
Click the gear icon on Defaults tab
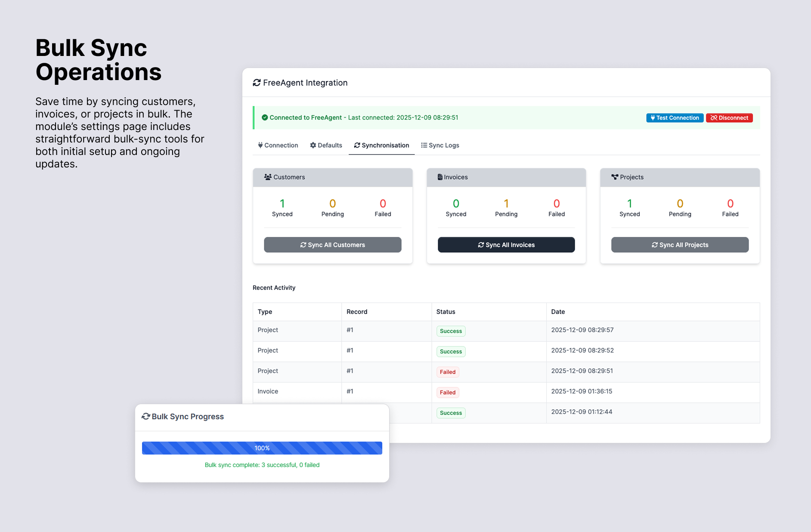click(313, 145)
